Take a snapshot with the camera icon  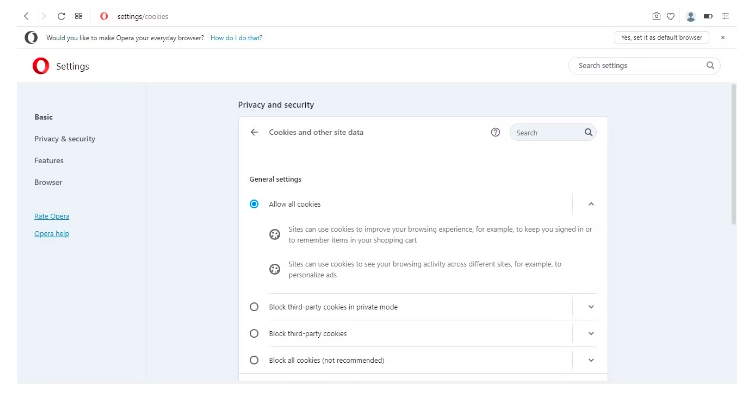[x=657, y=16]
